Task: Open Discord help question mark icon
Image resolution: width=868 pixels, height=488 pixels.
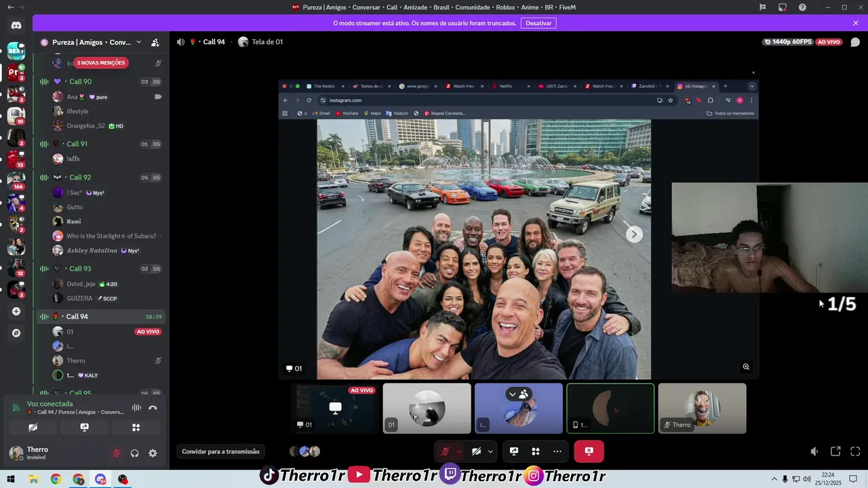Action: point(803,7)
